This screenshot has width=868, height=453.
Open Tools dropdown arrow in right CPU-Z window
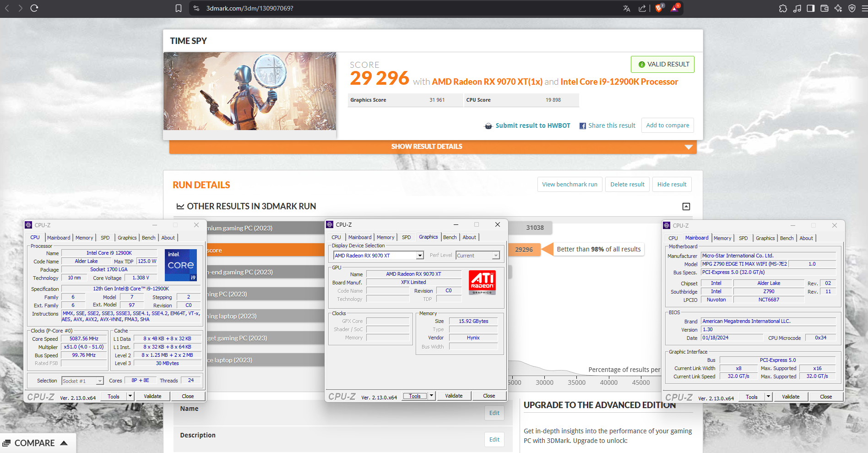(768, 397)
